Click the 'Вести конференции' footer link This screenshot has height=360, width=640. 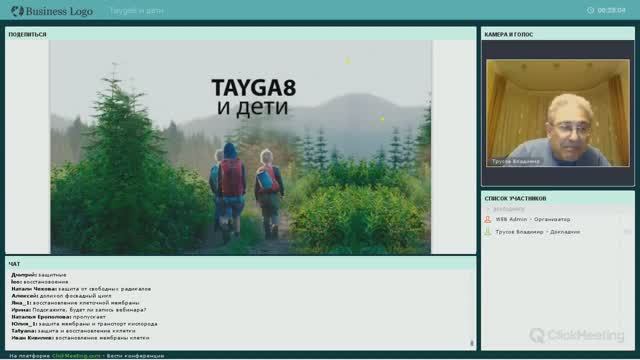click(136, 356)
